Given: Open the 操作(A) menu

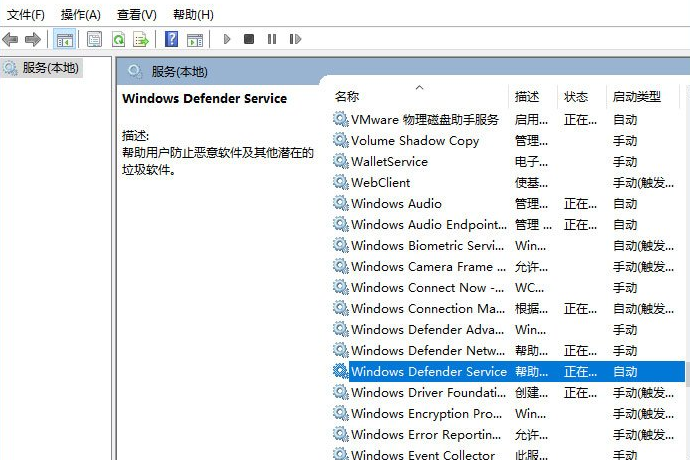Looking at the screenshot, I should pos(81,15).
